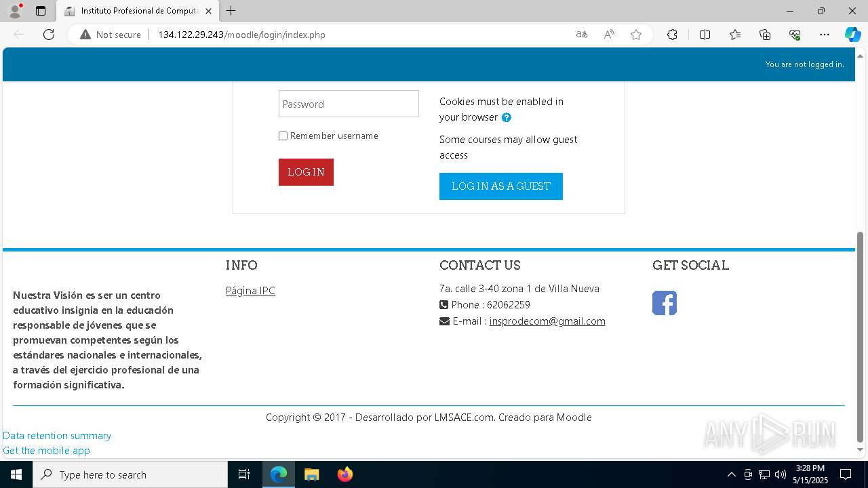This screenshot has width=868, height=488.
Task: Click the 'CONTACT US' heading
Action: tap(480, 265)
